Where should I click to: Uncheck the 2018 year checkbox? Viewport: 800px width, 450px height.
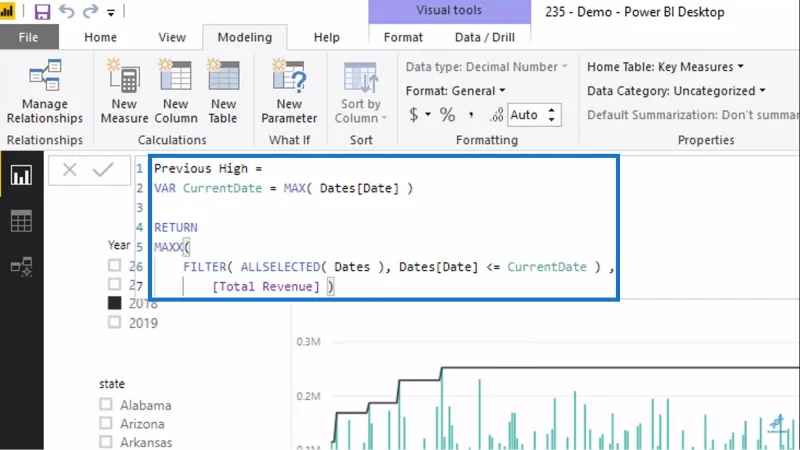(x=114, y=303)
